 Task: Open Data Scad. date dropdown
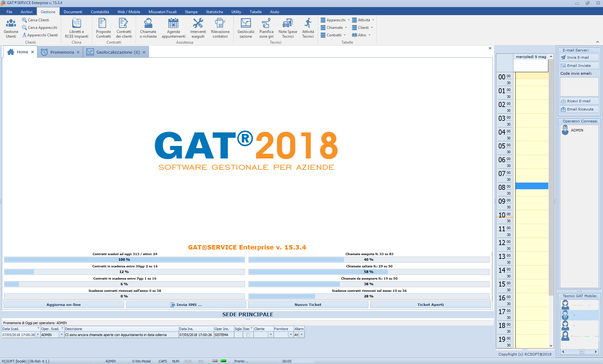click(x=38, y=335)
